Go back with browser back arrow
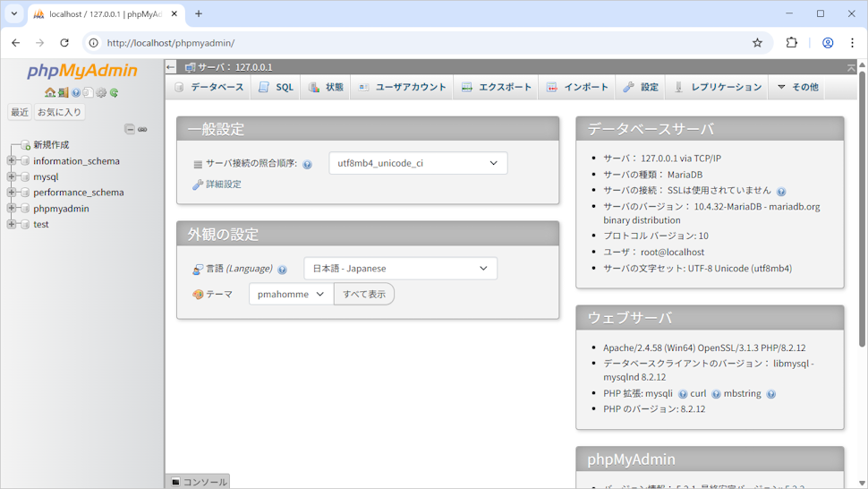The width and height of the screenshot is (868, 489). pyautogui.click(x=15, y=43)
